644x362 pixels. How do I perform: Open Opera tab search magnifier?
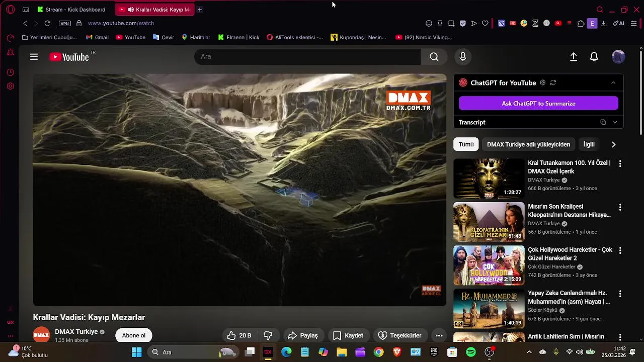point(600,10)
